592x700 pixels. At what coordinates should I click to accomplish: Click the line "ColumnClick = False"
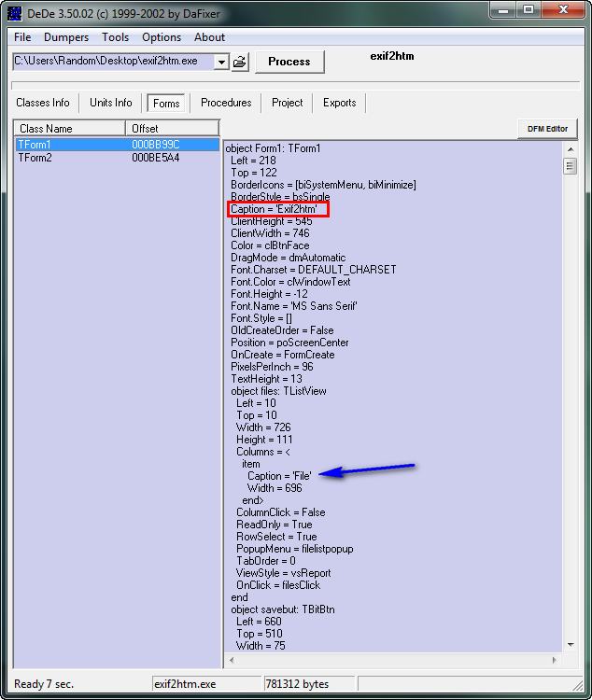click(x=280, y=512)
